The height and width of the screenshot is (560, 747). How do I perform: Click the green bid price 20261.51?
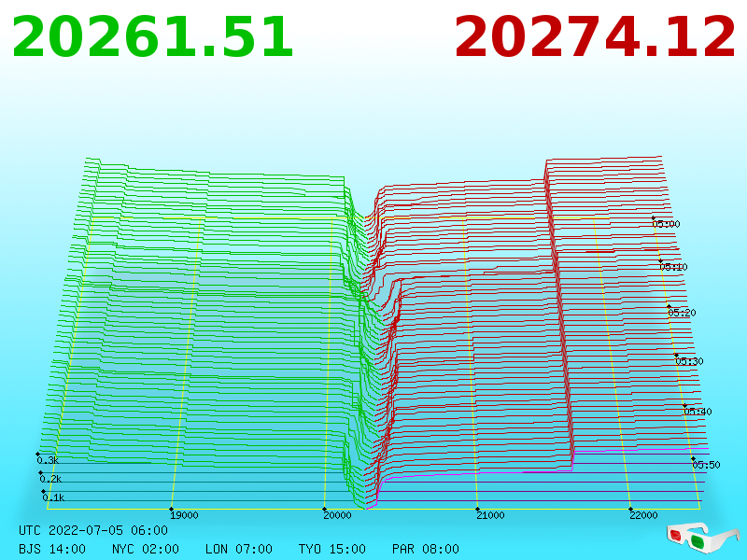152,37
